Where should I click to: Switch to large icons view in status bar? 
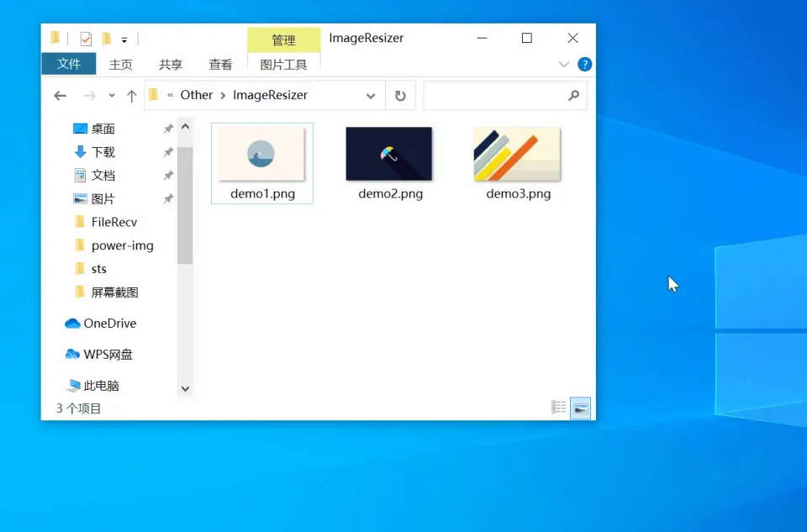580,408
